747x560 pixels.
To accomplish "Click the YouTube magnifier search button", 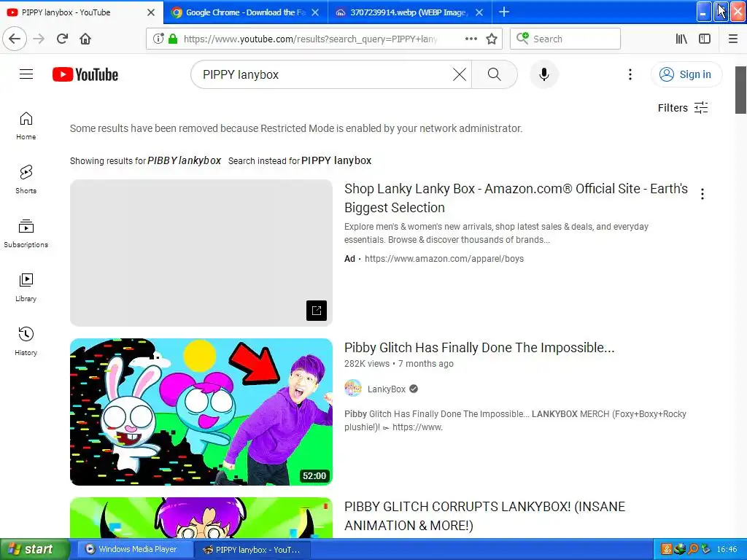I will point(495,74).
